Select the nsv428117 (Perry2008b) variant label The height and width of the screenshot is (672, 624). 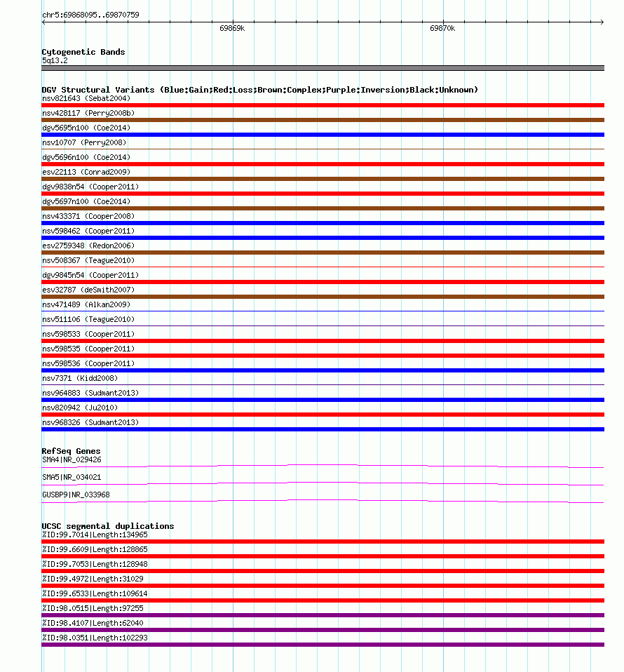point(88,113)
